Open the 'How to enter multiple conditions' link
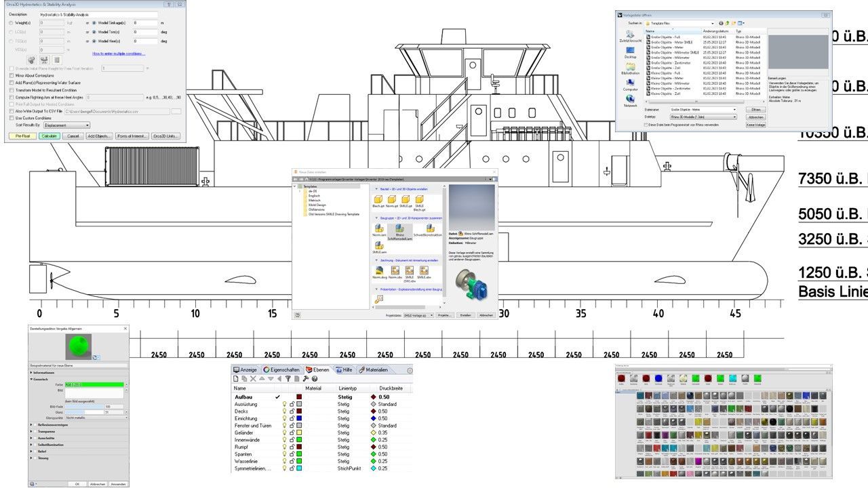Screen dimensions: 868x488 (119, 54)
